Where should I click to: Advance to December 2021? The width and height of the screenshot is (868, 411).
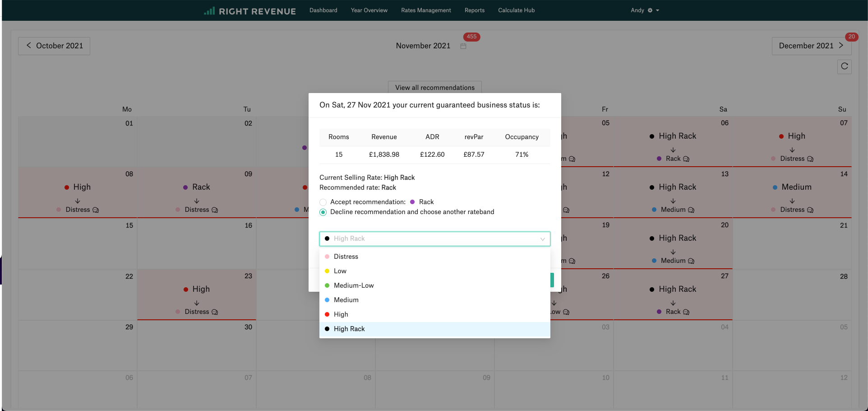pyautogui.click(x=812, y=46)
